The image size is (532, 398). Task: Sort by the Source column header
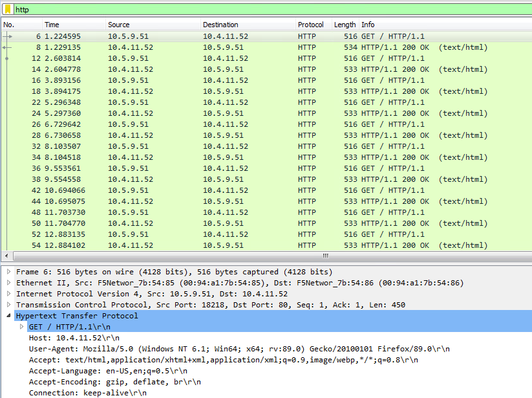[153, 25]
